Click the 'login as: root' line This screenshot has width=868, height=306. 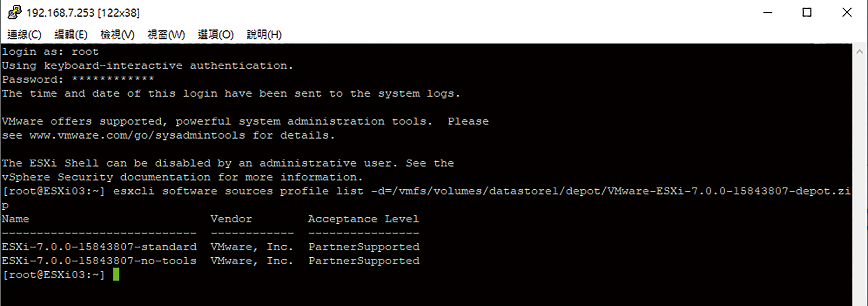click(x=50, y=52)
